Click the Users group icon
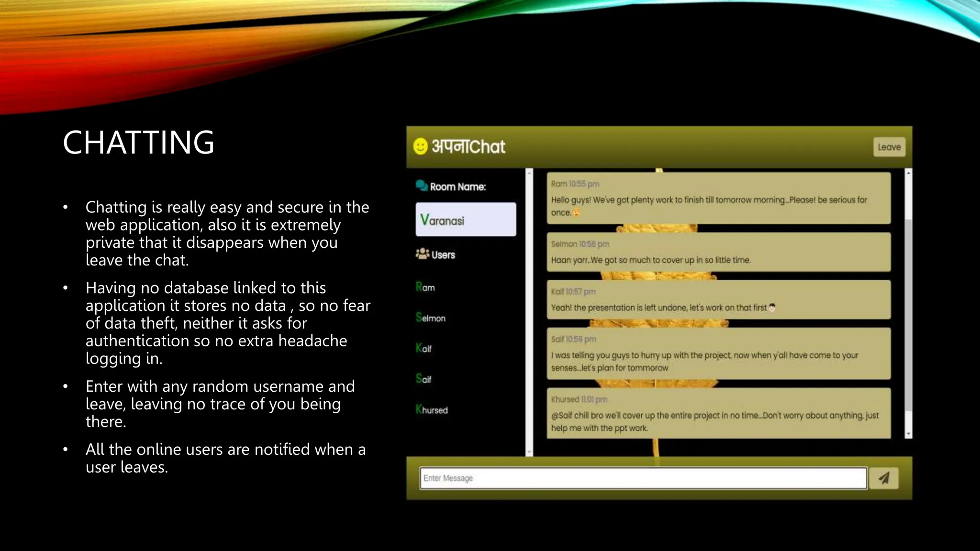 click(422, 254)
